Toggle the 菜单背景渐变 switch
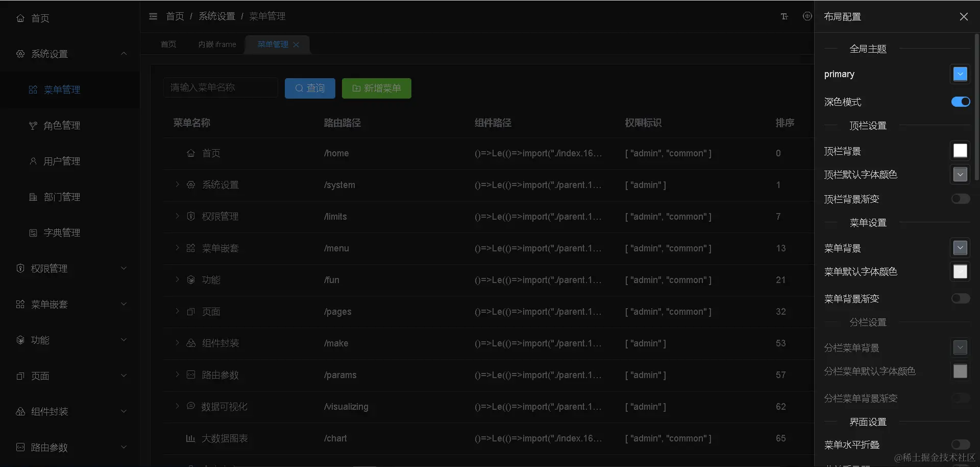Viewport: 980px width, 467px height. pyautogui.click(x=961, y=298)
